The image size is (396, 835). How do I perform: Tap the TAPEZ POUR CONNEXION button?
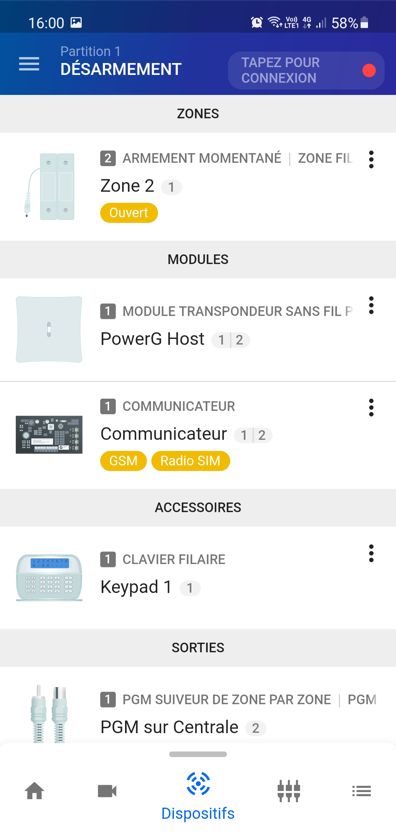306,70
